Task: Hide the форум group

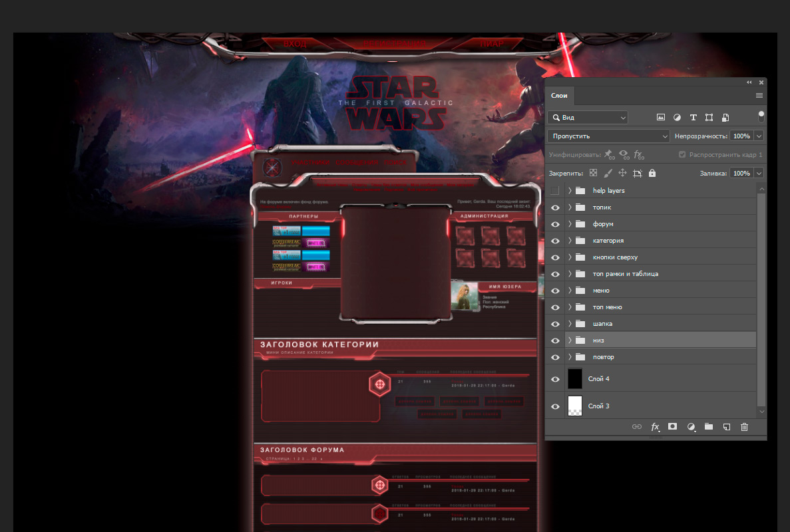Action: click(x=555, y=224)
